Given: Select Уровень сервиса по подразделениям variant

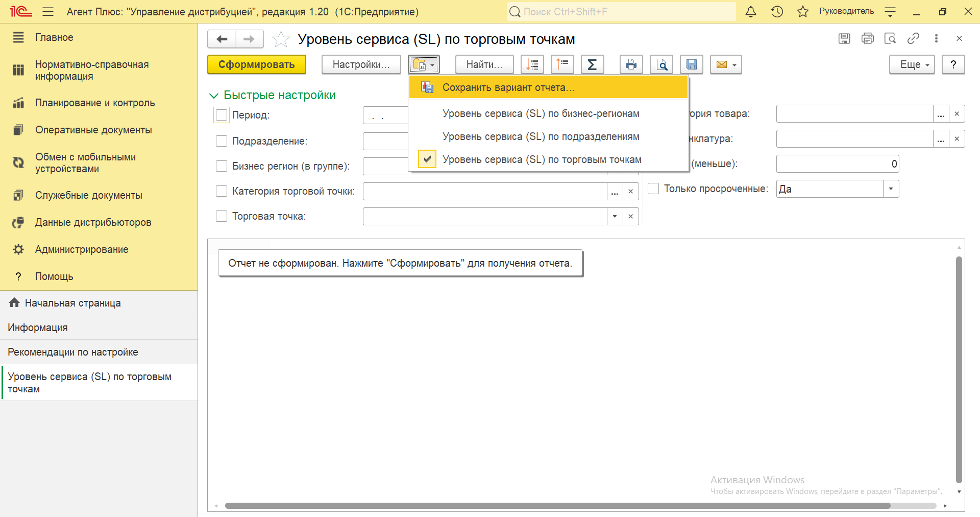Looking at the screenshot, I should [x=549, y=136].
